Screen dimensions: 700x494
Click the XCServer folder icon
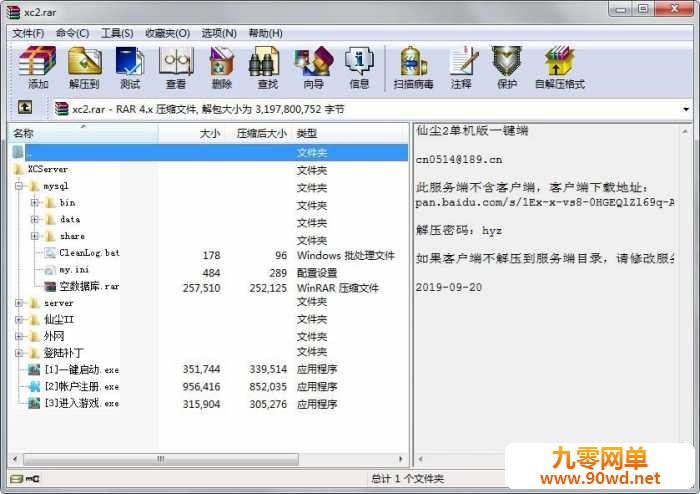coord(19,169)
